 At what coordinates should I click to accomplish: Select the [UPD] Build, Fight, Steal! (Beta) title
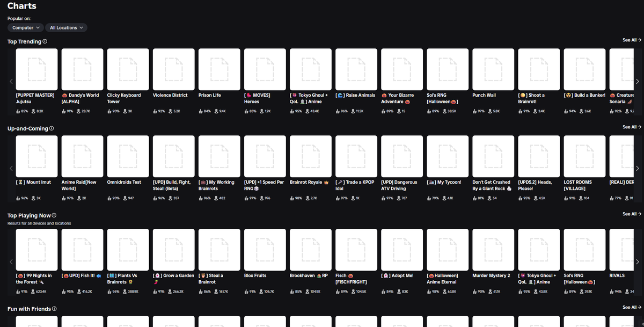point(172,185)
